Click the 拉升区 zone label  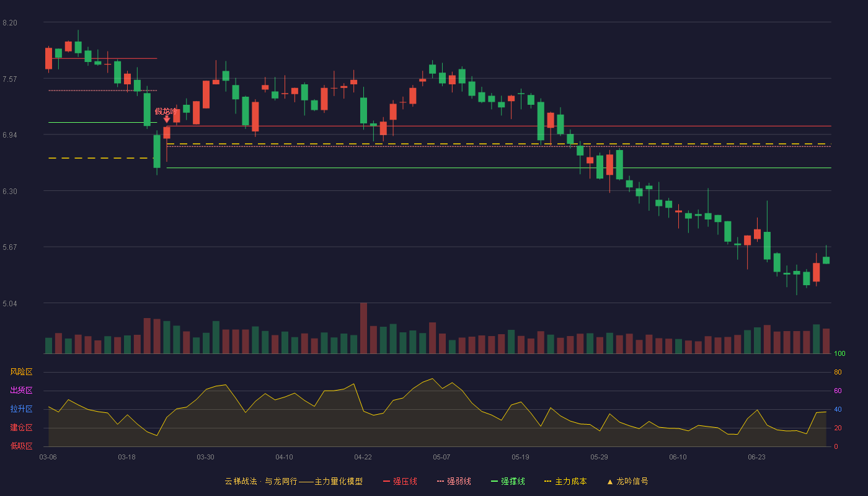[21, 409]
